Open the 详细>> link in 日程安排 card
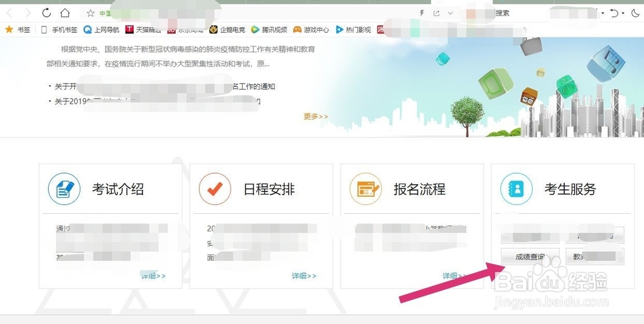The height and width of the screenshot is (324, 644). click(305, 276)
